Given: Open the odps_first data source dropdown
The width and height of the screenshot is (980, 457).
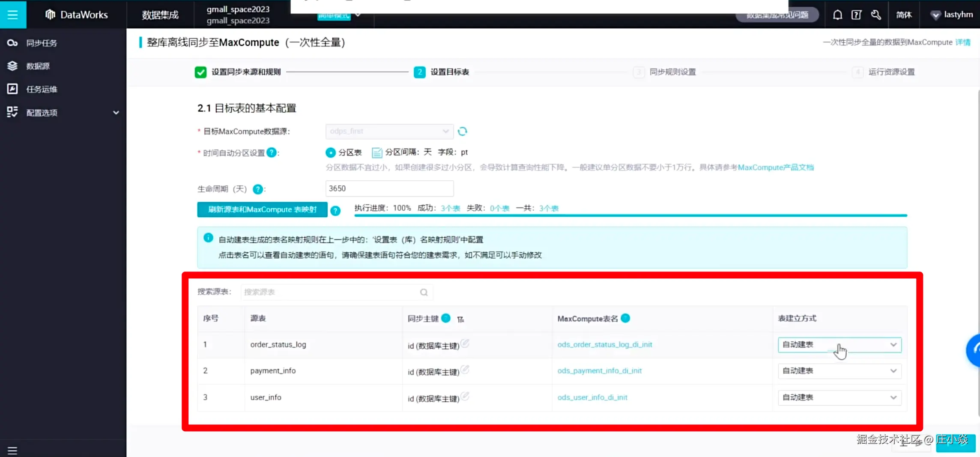Looking at the screenshot, I should coord(389,131).
